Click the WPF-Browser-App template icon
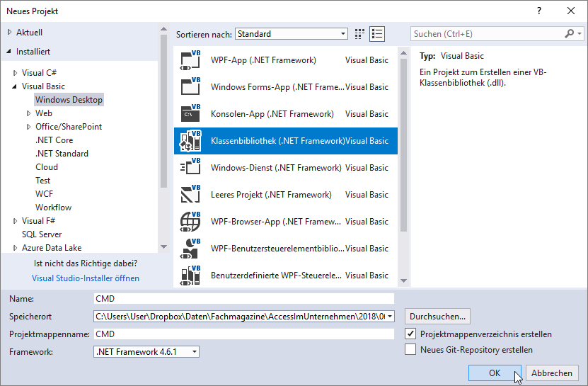This screenshot has width=588, height=386. point(190,222)
